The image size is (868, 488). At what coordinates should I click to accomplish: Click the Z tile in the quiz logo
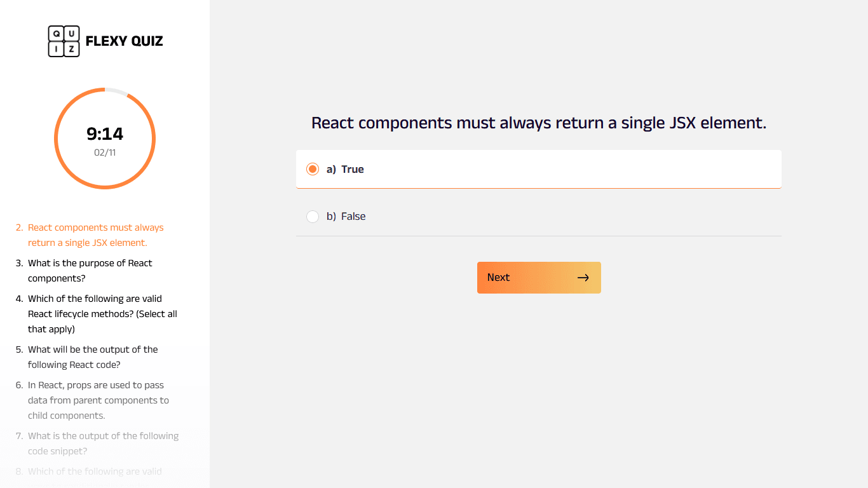tap(72, 50)
